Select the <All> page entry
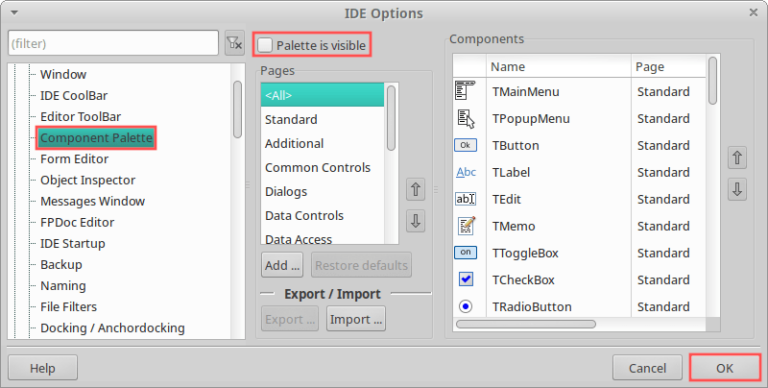This screenshot has height=388, width=768. (322, 95)
